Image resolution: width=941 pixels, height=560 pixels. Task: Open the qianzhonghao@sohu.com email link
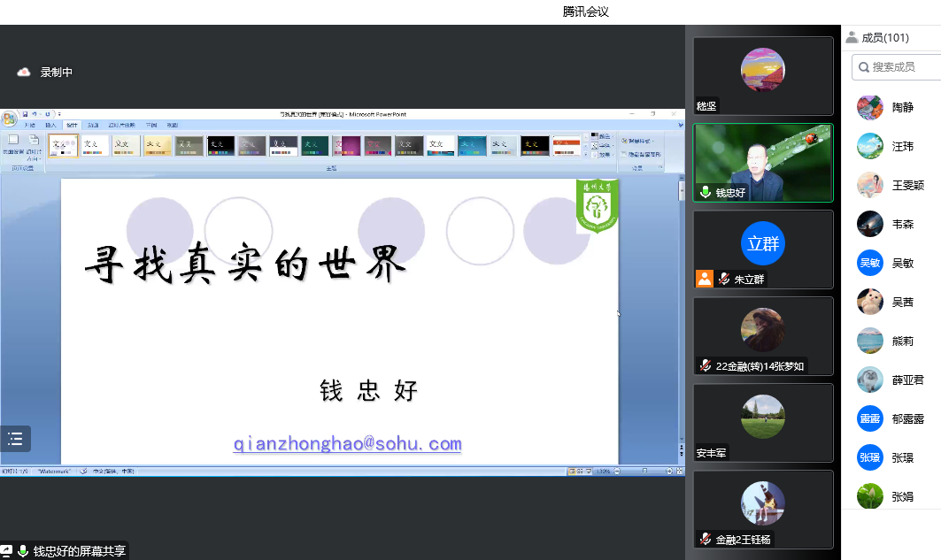pos(347,444)
